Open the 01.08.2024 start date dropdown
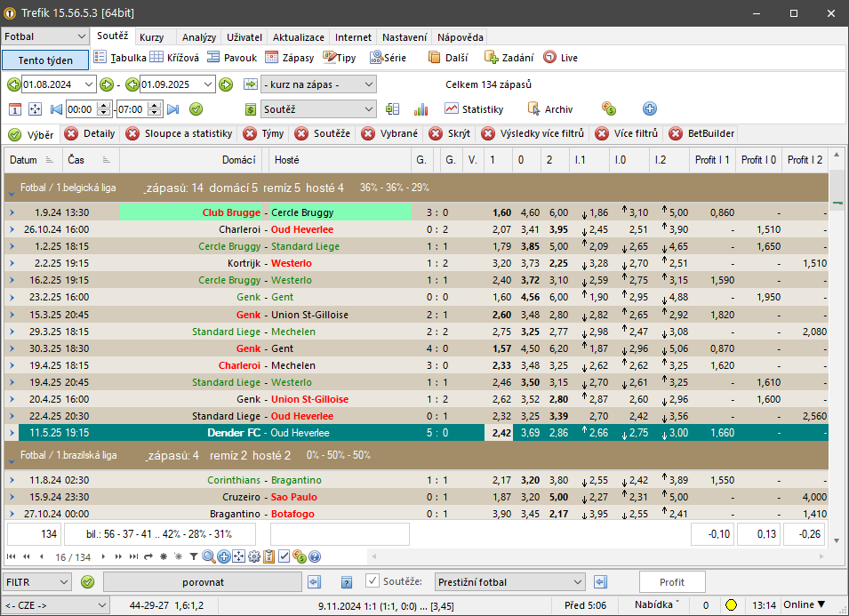 point(89,84)
